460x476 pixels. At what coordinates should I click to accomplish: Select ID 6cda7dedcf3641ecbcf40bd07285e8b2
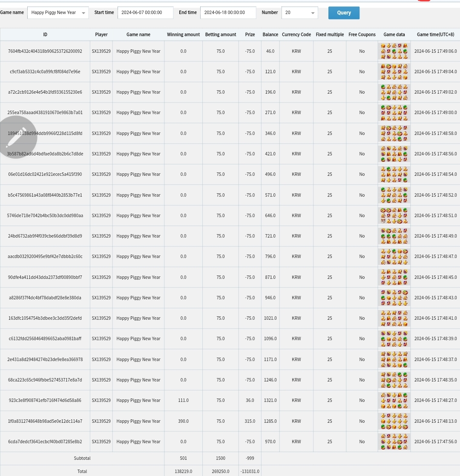coord(45,442)
